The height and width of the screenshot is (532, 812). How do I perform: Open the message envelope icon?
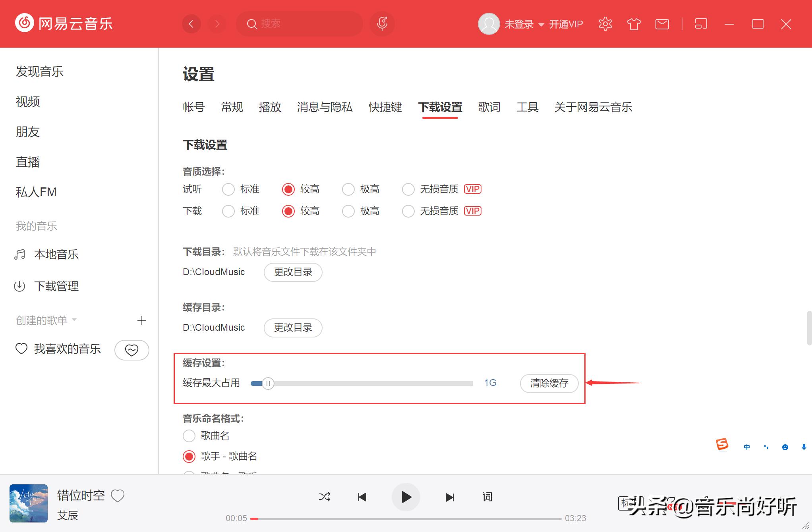pyautogui.click(x=662, y=23)
